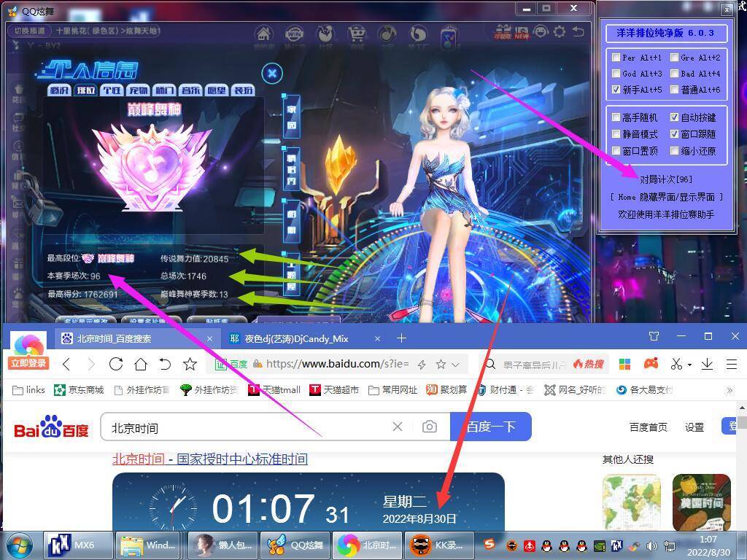The height and width of the screenshot is (560, 747).
Task: Click the Windows Start orb
Action: 19,545
